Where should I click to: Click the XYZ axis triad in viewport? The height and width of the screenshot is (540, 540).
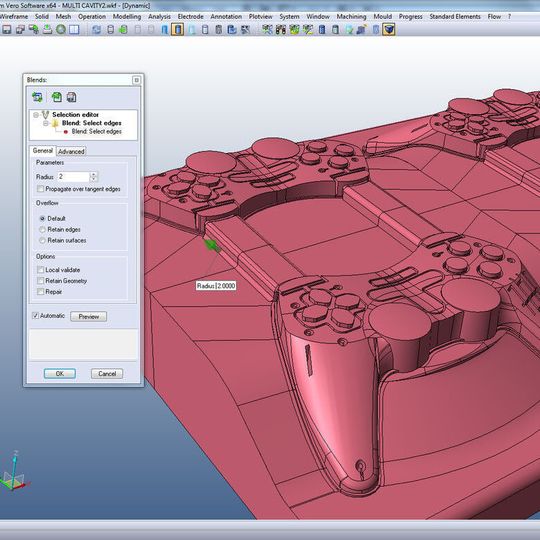(x=13, y=472)
